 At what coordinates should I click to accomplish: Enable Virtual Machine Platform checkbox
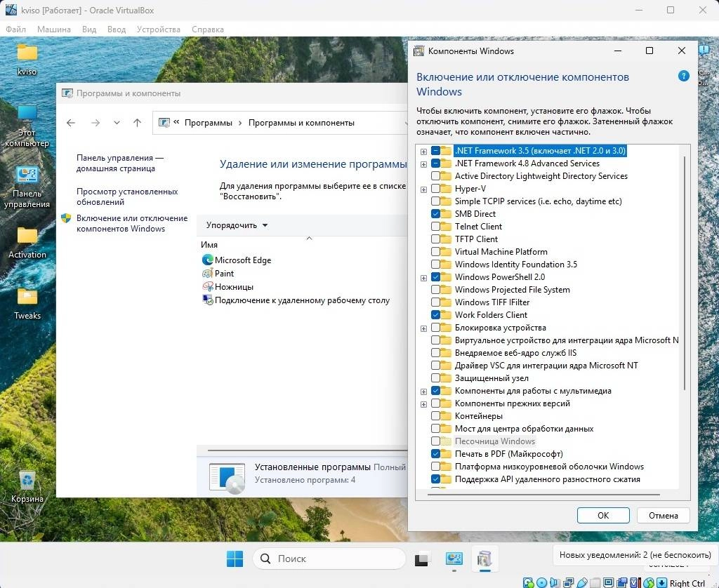(435, 252)
